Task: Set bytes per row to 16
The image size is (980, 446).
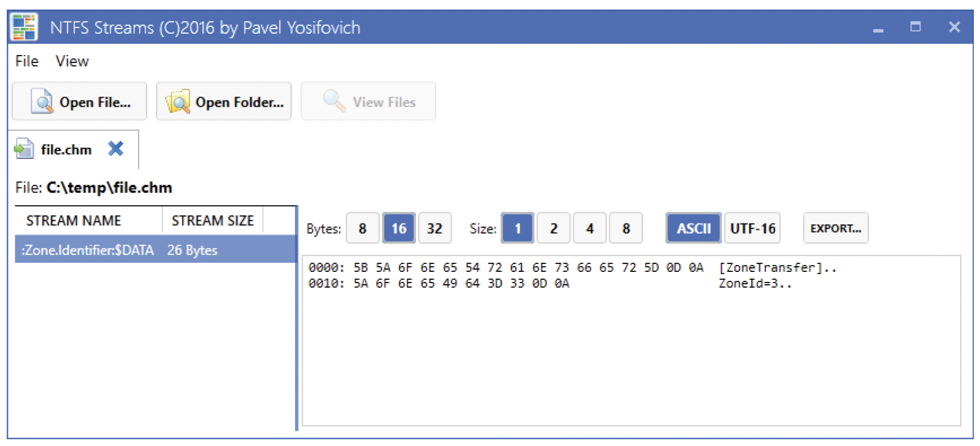Action: pos(398,228)
